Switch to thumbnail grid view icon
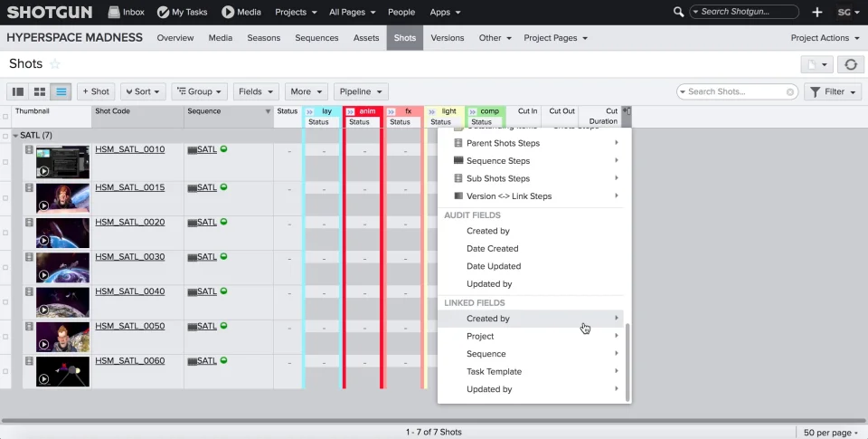The width and height of the screenshot is (868, 439). tap(40, 91)
